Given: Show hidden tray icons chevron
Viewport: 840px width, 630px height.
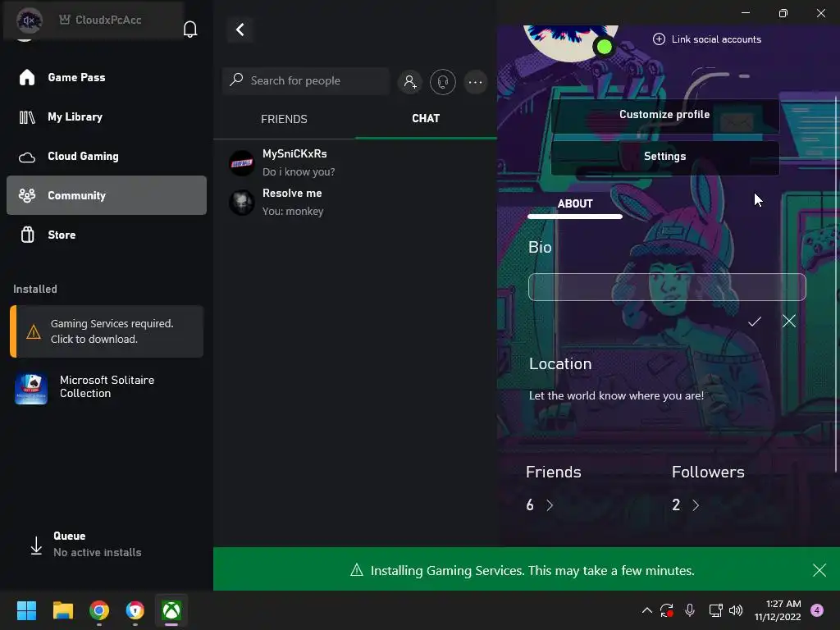Looking at the screenshot, I should [x=647, y=610].
